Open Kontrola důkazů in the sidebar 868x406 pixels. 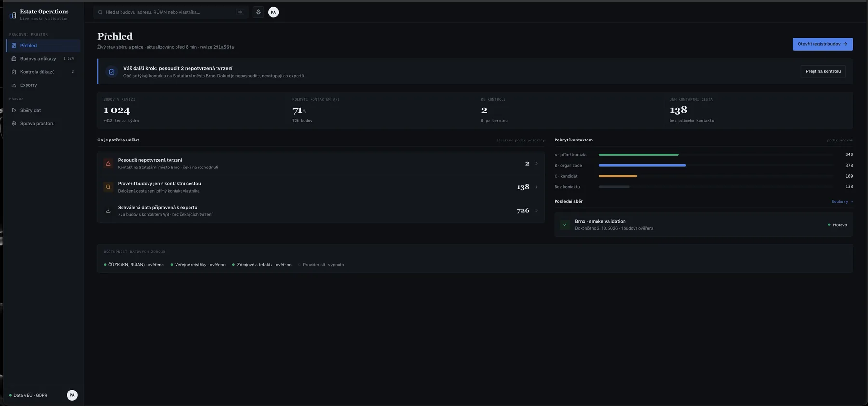click(x=43, y=72)
